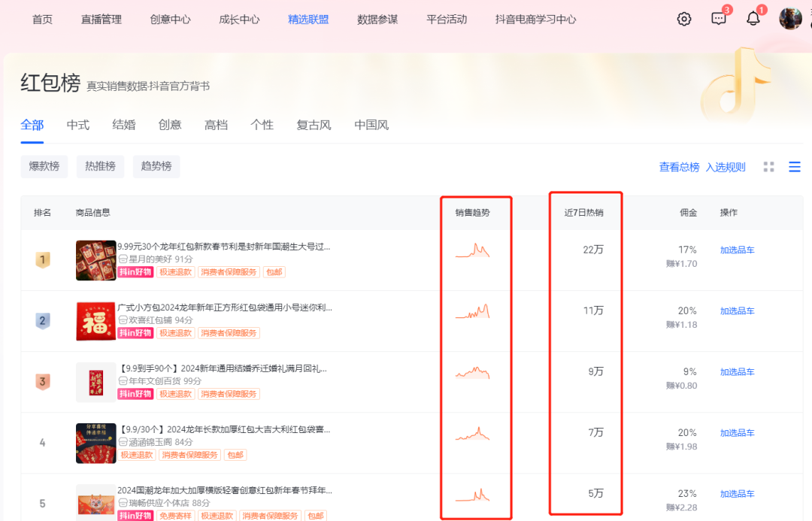Viewport: 812px width, 521px height.
Task: Switch to the 中式 category tab
Action: pos(77,125)
